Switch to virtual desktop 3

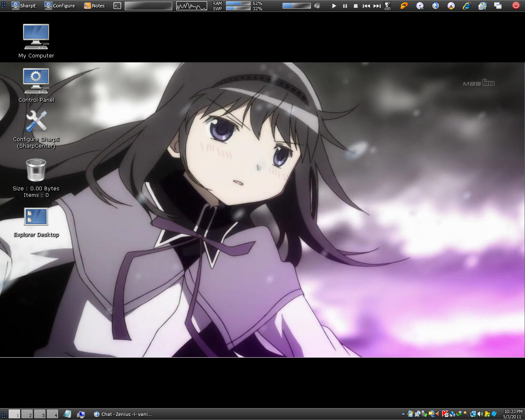pos(40,414)
